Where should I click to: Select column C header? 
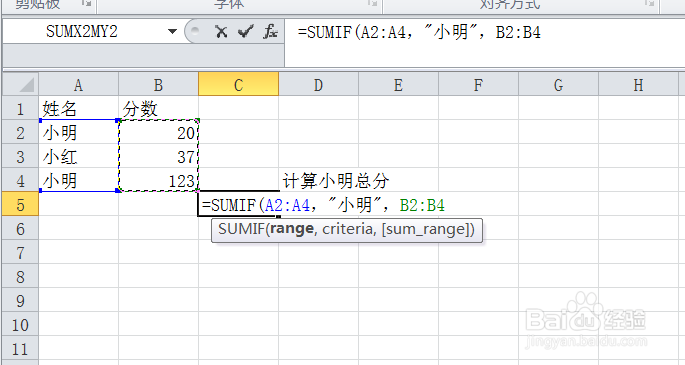(x=239, y=85)
